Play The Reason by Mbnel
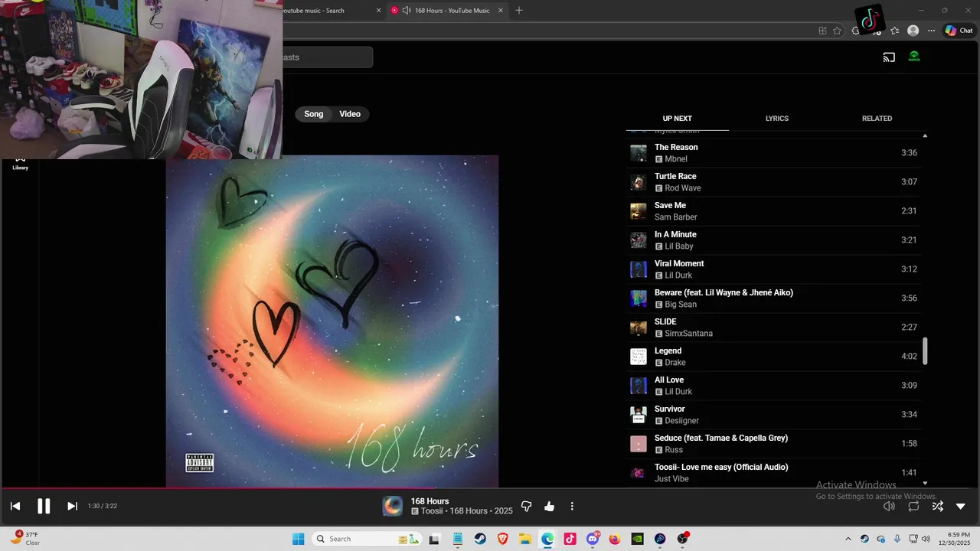This screenshot has width=980, height=551. coord(773,153)
